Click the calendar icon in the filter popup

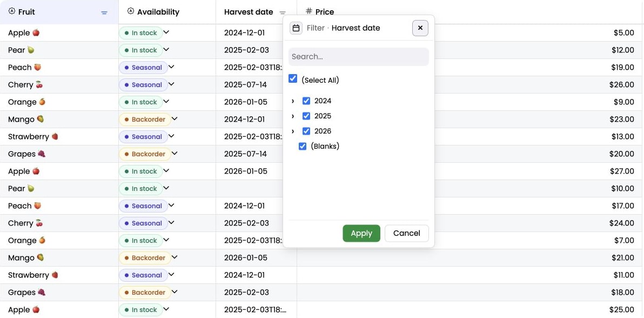click(296, 28)
